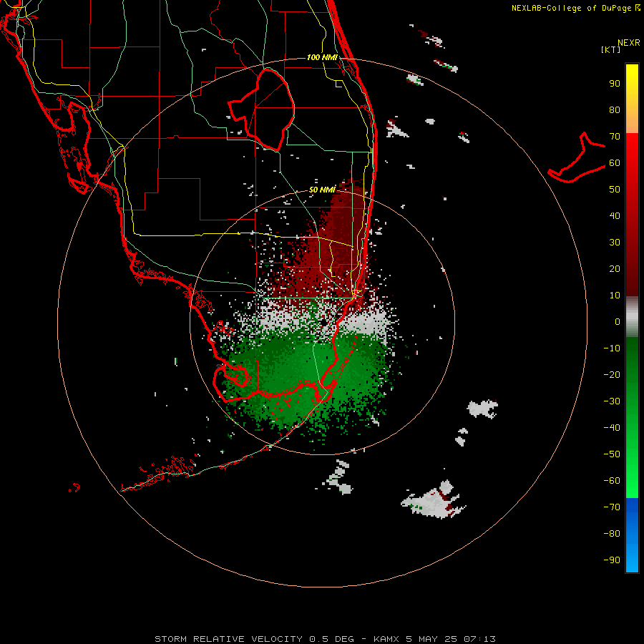Screen dimensions: 644x644
Task: Select the 40 knot scale value
Action: 615,216
